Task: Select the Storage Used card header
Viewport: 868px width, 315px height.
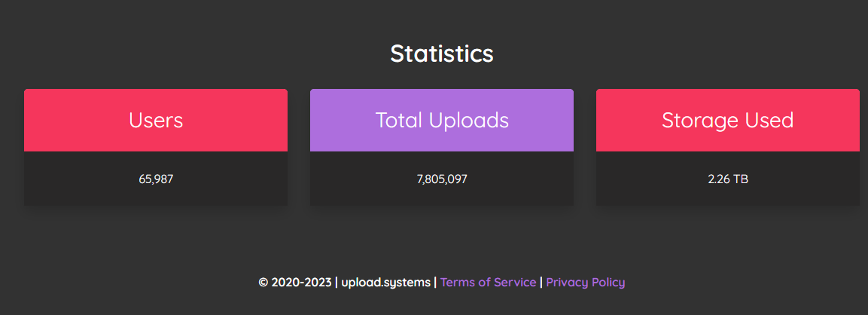Action: (727, 121)
